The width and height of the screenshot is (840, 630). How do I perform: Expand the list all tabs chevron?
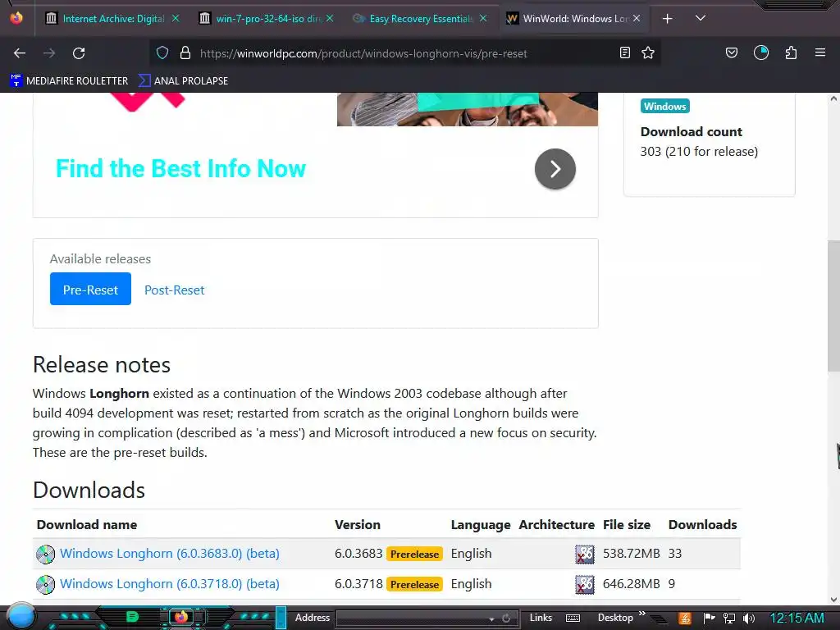pos(701,18)
